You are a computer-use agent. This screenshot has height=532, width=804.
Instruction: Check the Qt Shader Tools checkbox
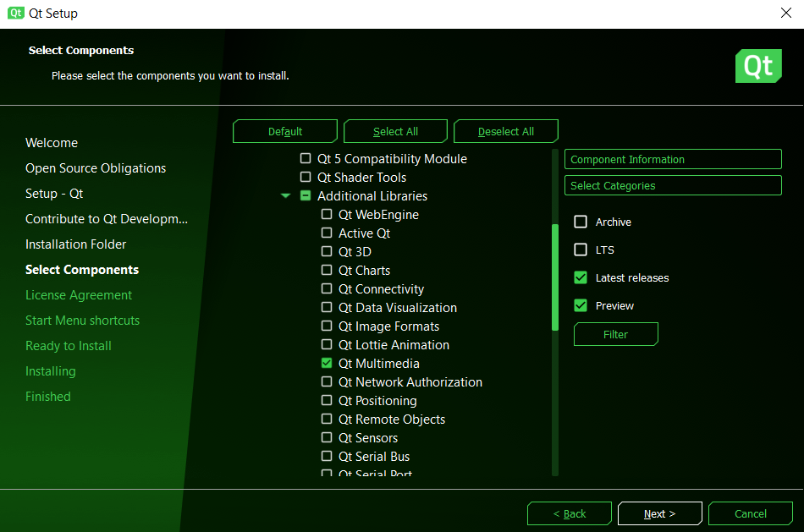[306, 177]
